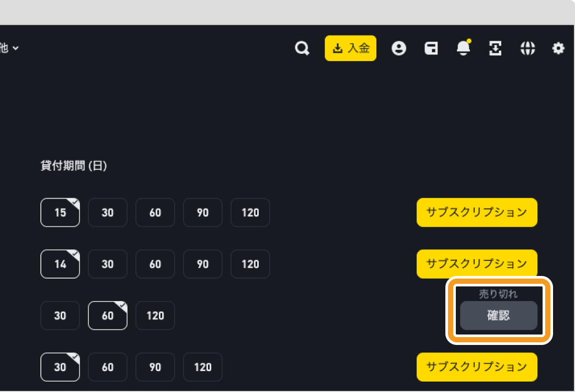Show notifications via the bell icon

pos(463,49)
